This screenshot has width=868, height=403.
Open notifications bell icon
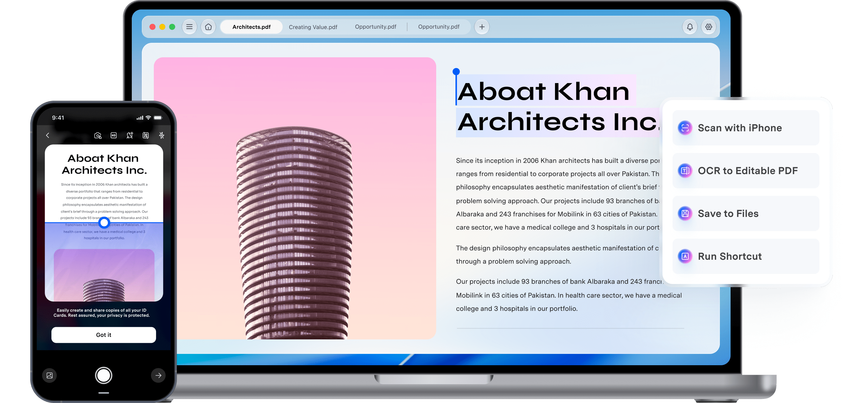pyautogui.click(x=690, y=26)
